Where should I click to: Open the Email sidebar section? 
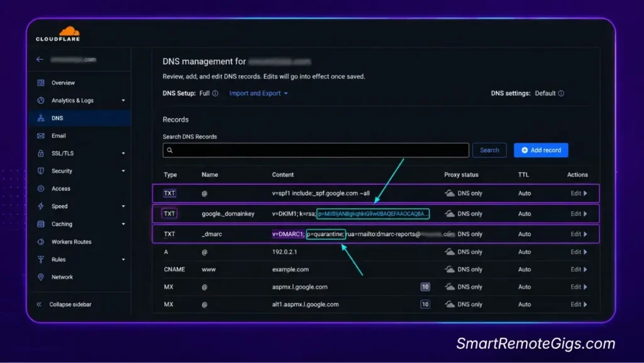pyautogui.click(x=58, y=135)
